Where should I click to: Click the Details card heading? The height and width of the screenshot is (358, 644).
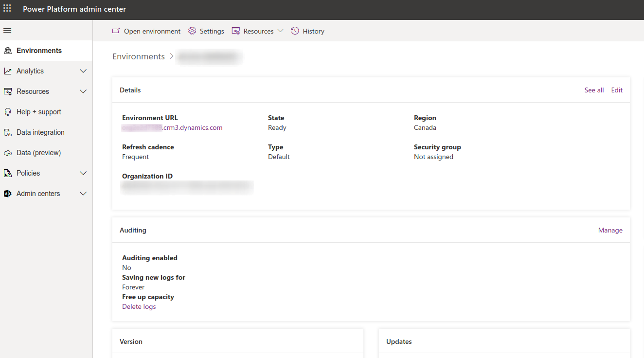click(130, 90)
